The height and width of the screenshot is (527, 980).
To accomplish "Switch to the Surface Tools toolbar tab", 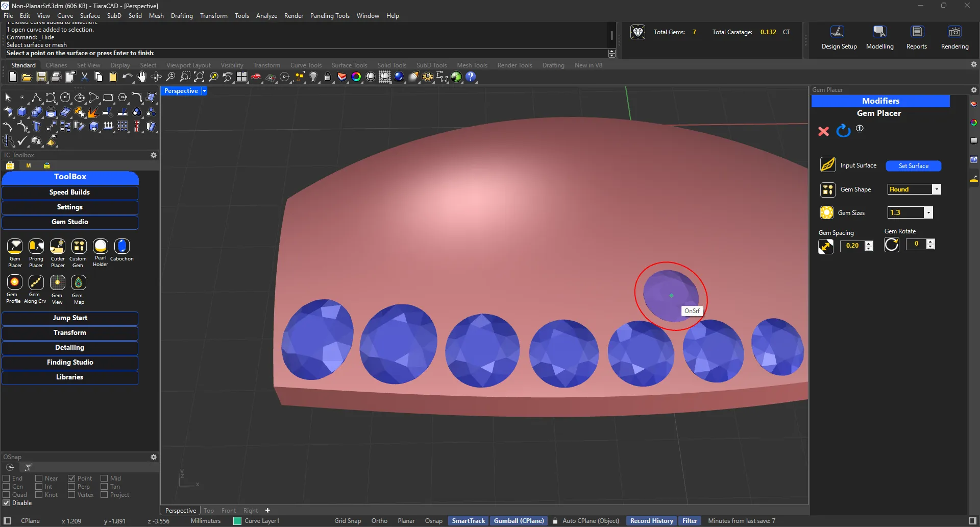I will pyautogui.click(x=349, y=65).
